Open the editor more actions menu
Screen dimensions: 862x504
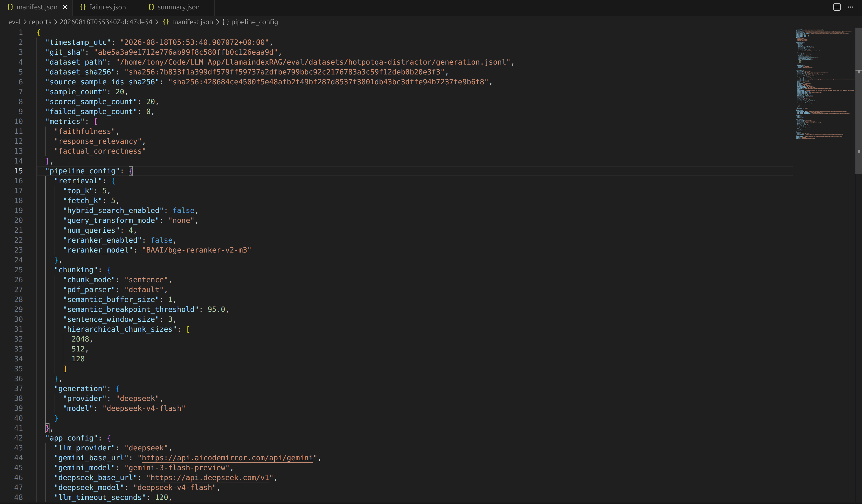click(850, 7)
